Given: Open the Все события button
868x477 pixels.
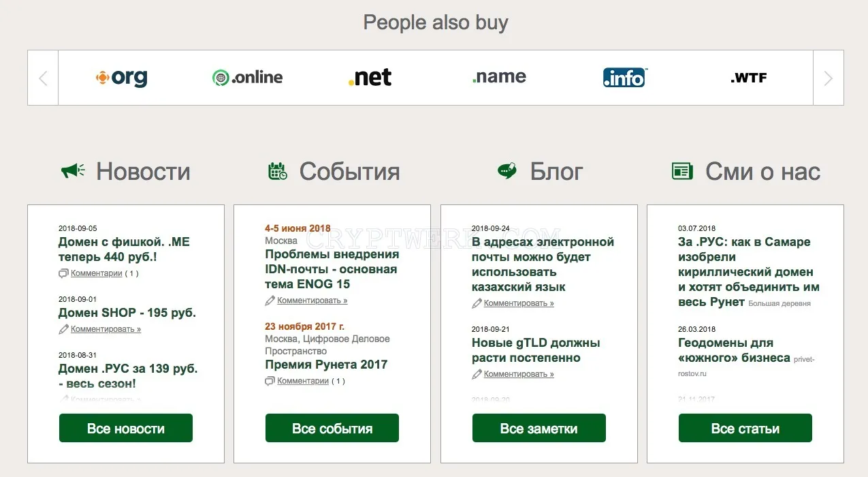Looking at the screenshot, I should [332, 428].
